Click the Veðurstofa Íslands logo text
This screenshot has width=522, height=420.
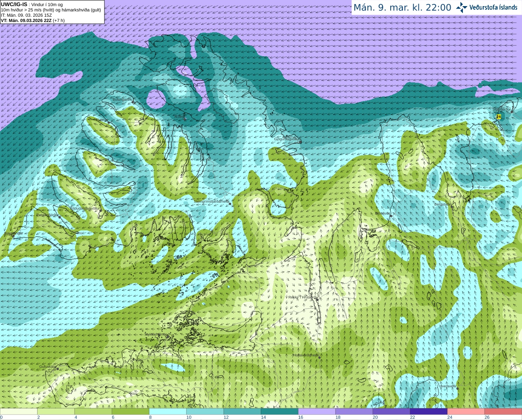coord(493,7)
